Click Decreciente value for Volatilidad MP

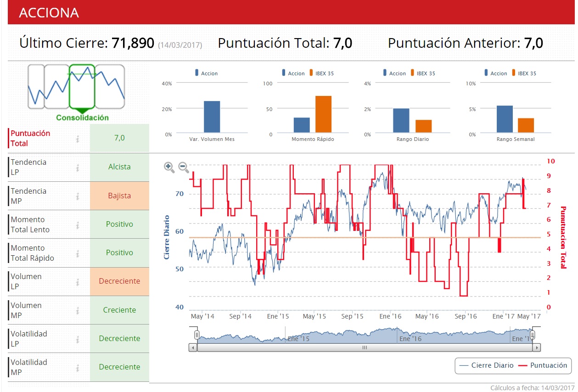pyautogui.click(x=119, y=367)
